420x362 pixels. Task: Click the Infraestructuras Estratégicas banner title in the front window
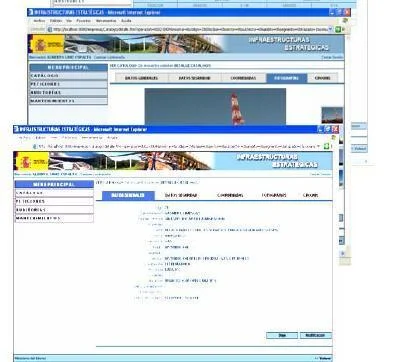coord(277,161)
